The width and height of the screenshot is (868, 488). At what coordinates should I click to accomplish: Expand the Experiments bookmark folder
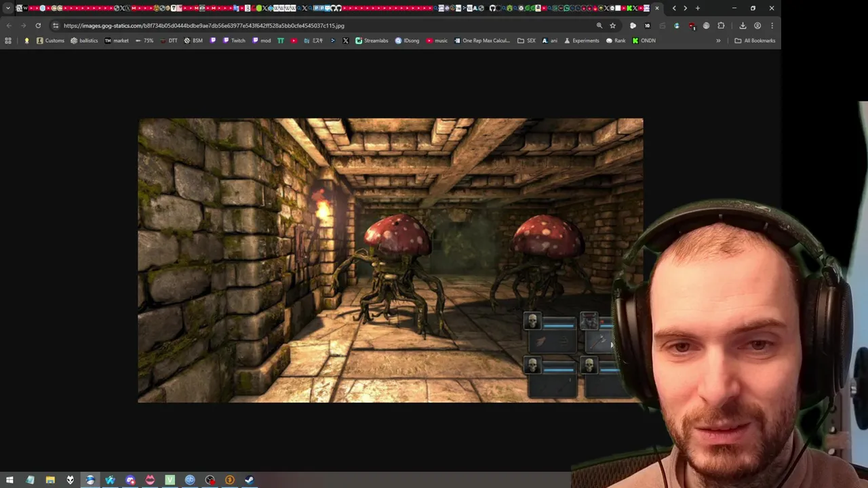pos(582,41)
